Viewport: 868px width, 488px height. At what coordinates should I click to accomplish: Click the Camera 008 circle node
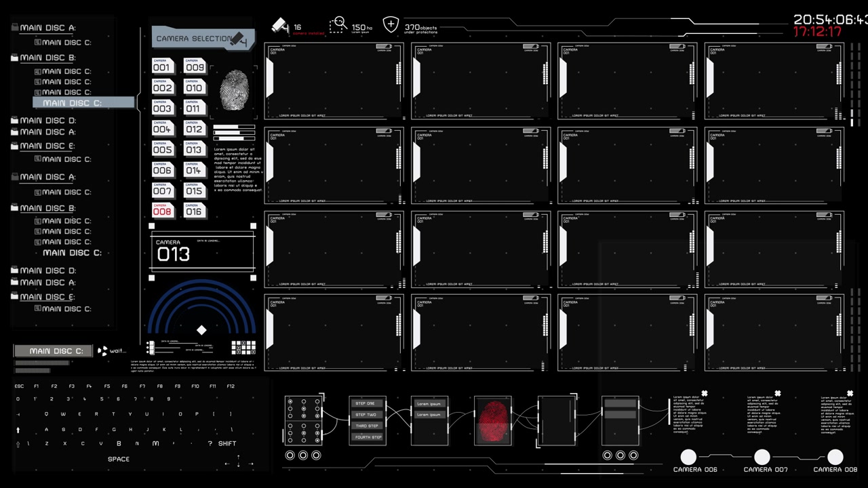click(835, 457)
